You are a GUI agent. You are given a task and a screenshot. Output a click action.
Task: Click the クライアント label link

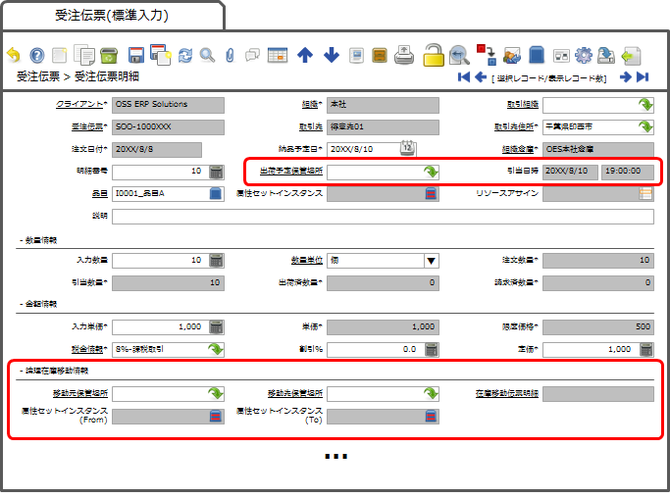coord(81,104)
